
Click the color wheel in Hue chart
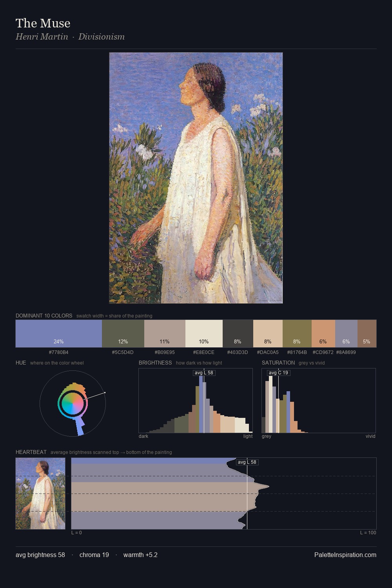(x=73, y=403)
